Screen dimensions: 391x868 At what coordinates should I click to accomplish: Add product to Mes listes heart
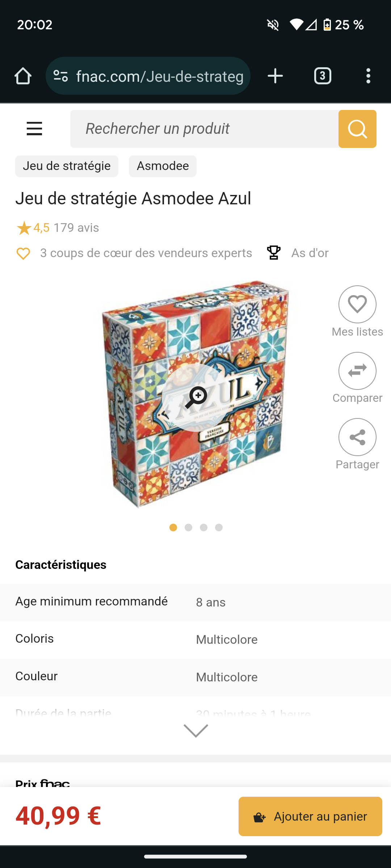pos(357,304)
